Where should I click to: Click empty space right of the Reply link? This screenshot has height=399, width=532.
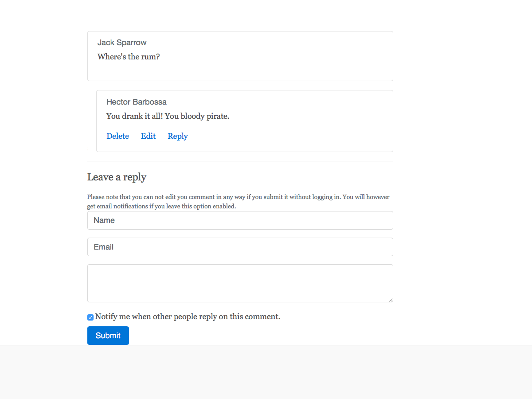tap(288, 136)
